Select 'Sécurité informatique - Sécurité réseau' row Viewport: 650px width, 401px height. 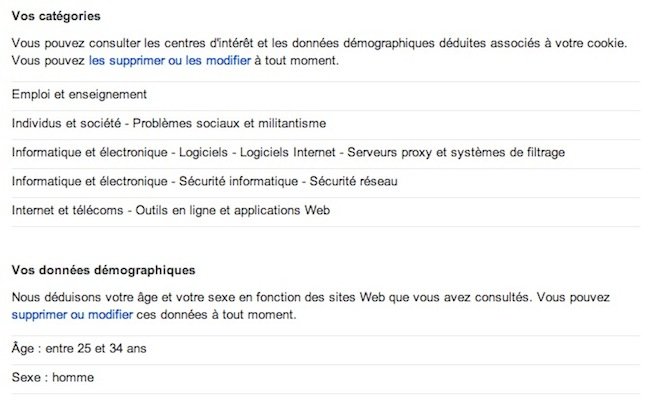coord(325,183)
